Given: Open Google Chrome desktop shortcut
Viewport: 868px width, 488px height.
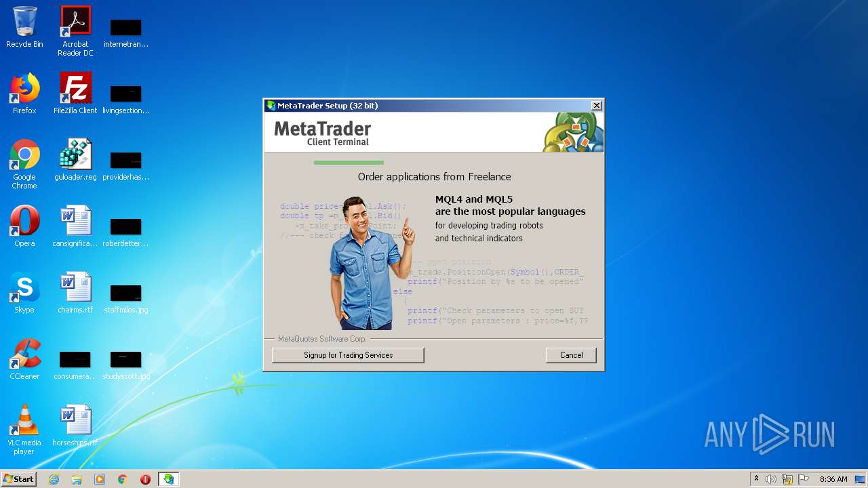Looking at the screenshot, I should pyautogui.click(x=24, y=164).
